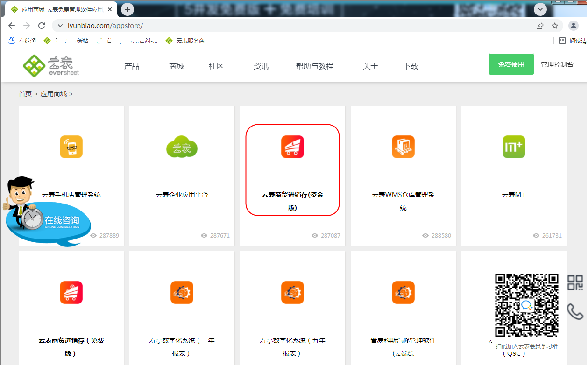This screenshot has width=588, height=366.
Task: Open the 云表WMS仓库管理系统 title link
Action: (x=403, y=201)
